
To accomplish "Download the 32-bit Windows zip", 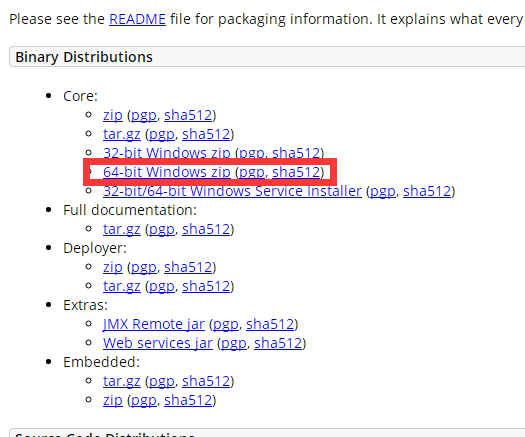I will (167, 153).
